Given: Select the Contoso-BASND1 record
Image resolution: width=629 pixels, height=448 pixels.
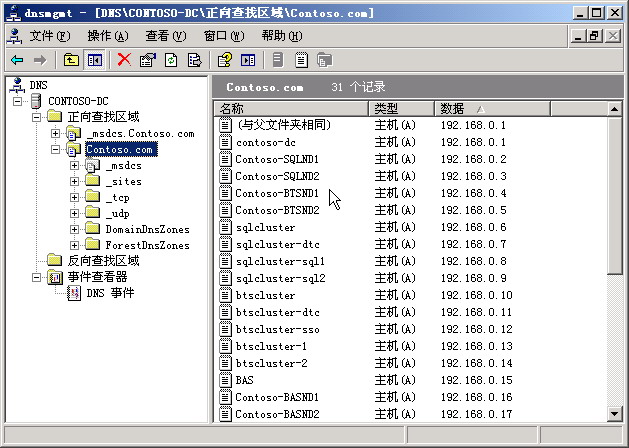Looking at the screenshot, I should click(277, 397).
